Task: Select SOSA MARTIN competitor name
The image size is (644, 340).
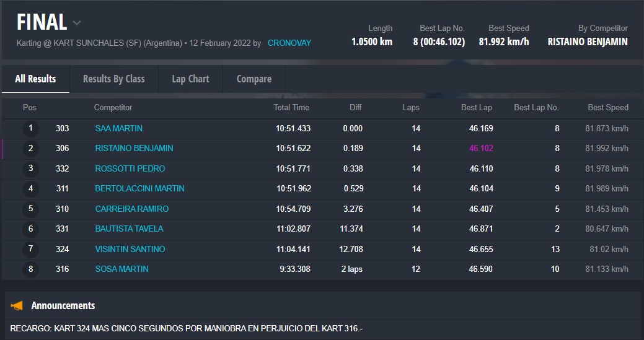Action: point(121,269)
